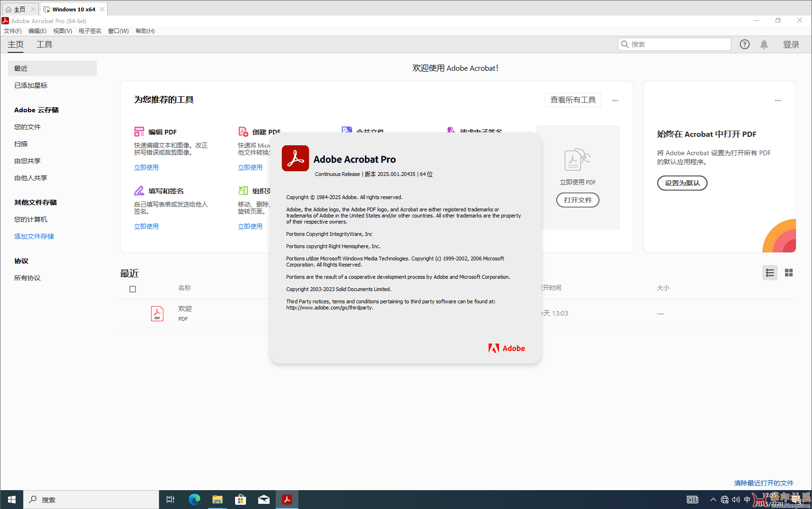Toggle the select-all checkbox in recent list
This screenshot has height=509, width=812.
(x=133, y=289)
